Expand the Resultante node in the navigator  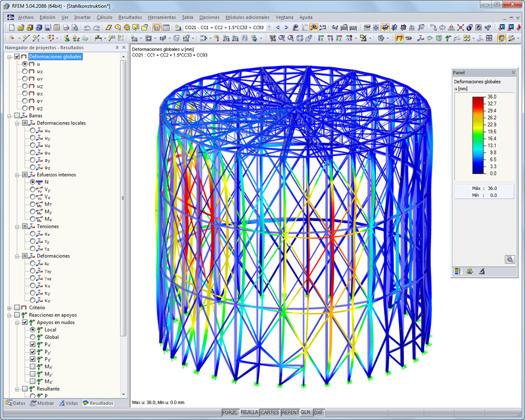pos(17,388)
